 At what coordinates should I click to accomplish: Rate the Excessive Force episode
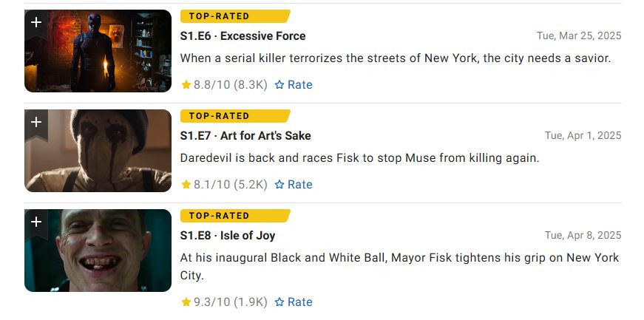294,85
